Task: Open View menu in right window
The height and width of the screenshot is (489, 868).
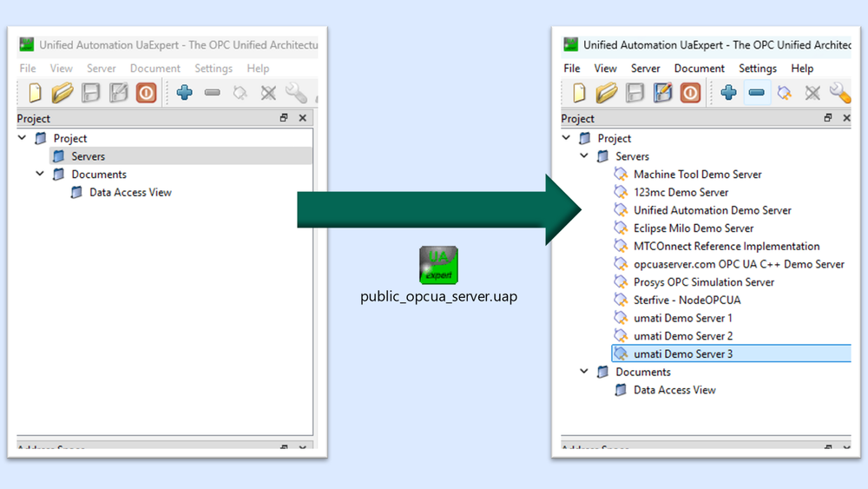Action: pyautogui.click(x=605, y=68)
